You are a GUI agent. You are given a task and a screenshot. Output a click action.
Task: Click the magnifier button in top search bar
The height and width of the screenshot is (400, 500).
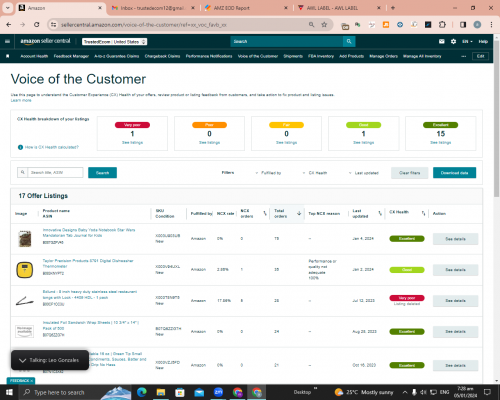(349, 41)
